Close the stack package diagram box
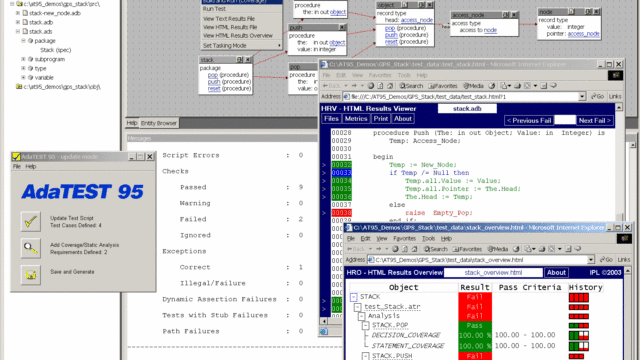Image resolution: width=640 pixels, height=360 pixels. tap(247, 60)
